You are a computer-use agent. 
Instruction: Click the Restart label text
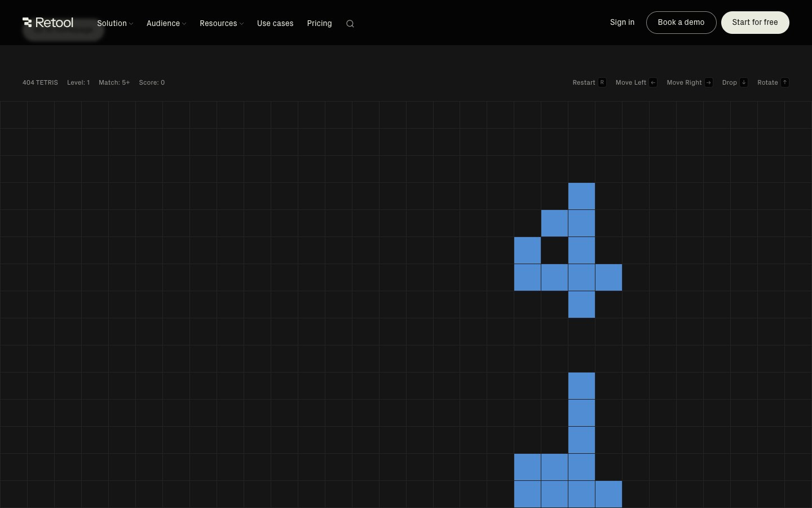point(584,82)
